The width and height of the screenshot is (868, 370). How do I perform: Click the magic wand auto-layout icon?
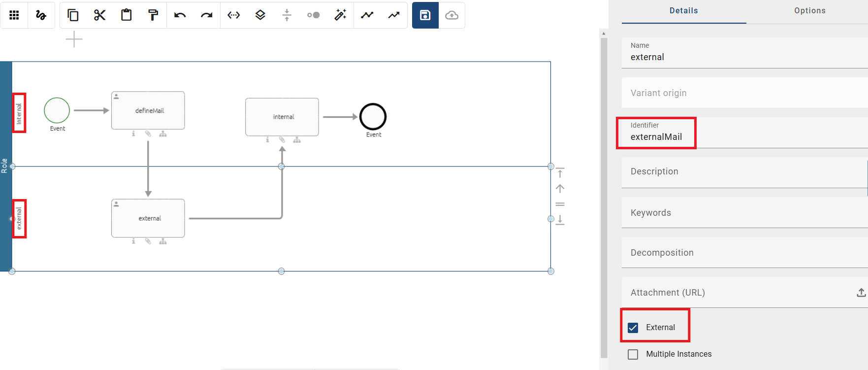(340, 15)
